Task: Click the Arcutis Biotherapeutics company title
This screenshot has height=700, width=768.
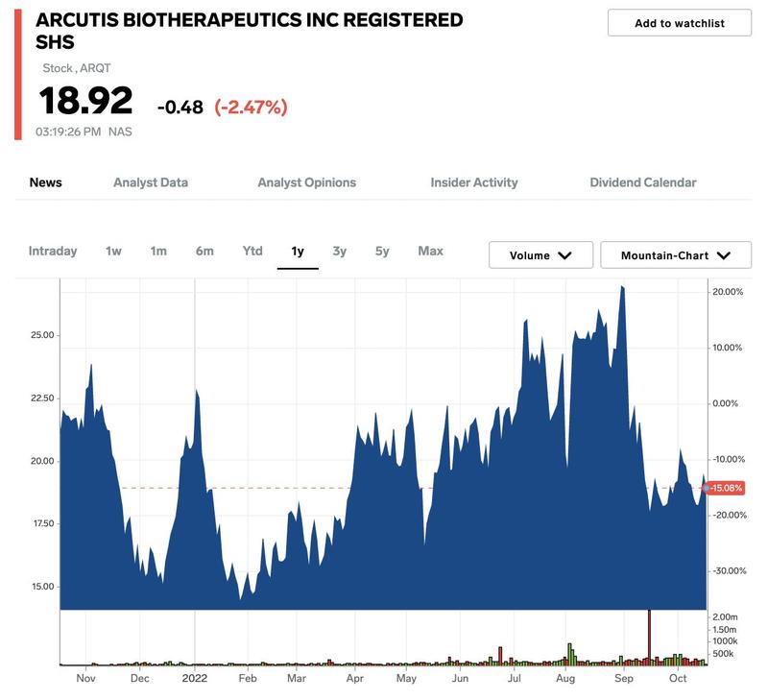Action: [x=250, y=31]
